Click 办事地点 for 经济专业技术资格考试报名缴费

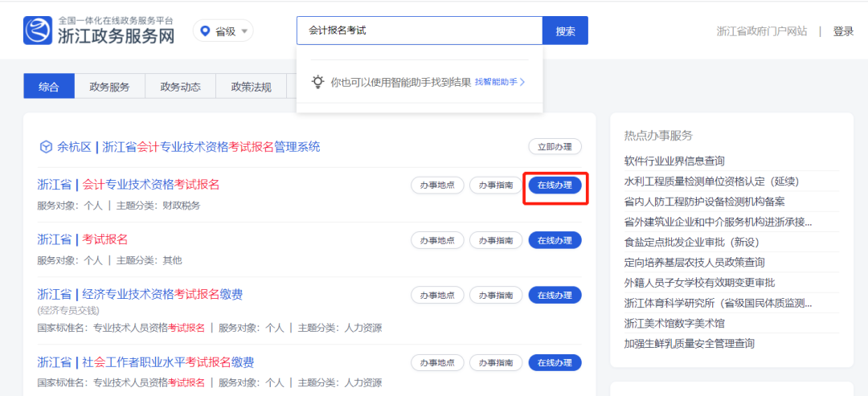(437, 295)
